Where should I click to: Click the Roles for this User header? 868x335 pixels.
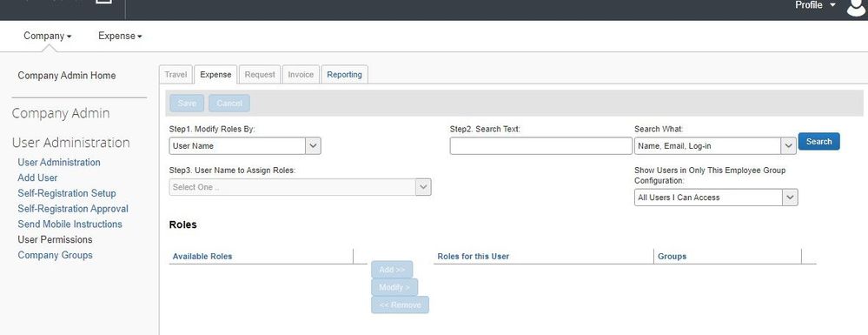(474, 256)
